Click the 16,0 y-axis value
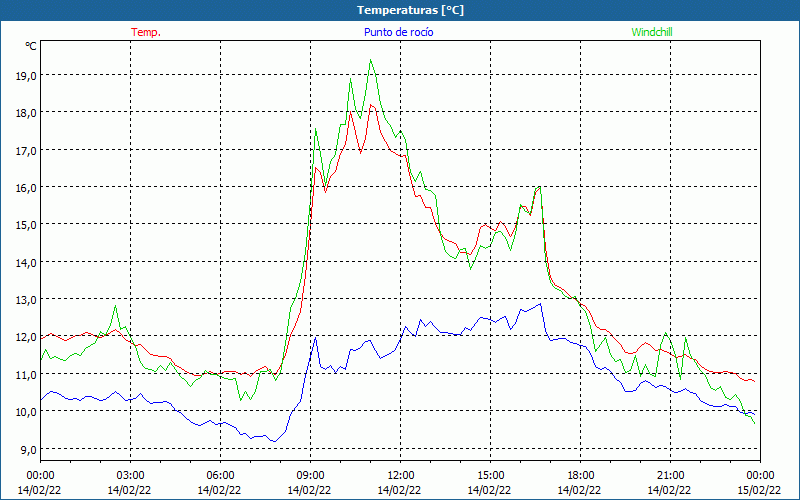The width and height of the screenshot is (800, 500). coord(27,188)
